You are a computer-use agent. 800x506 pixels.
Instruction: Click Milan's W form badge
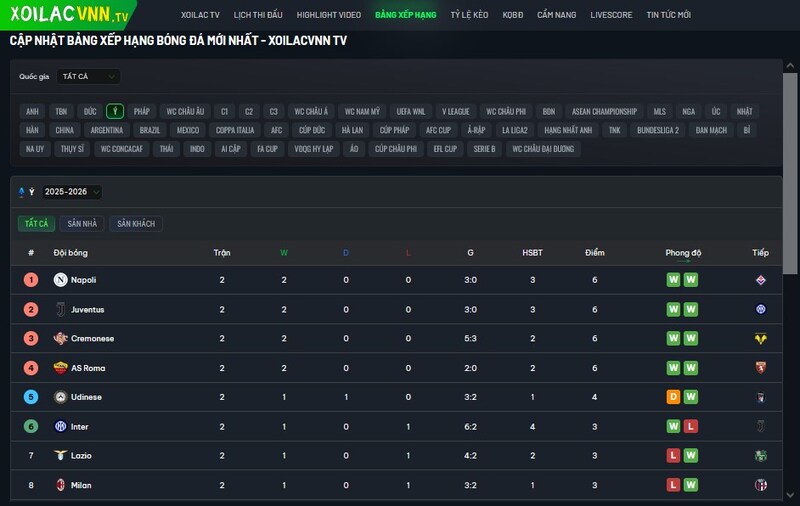(691, 485)
